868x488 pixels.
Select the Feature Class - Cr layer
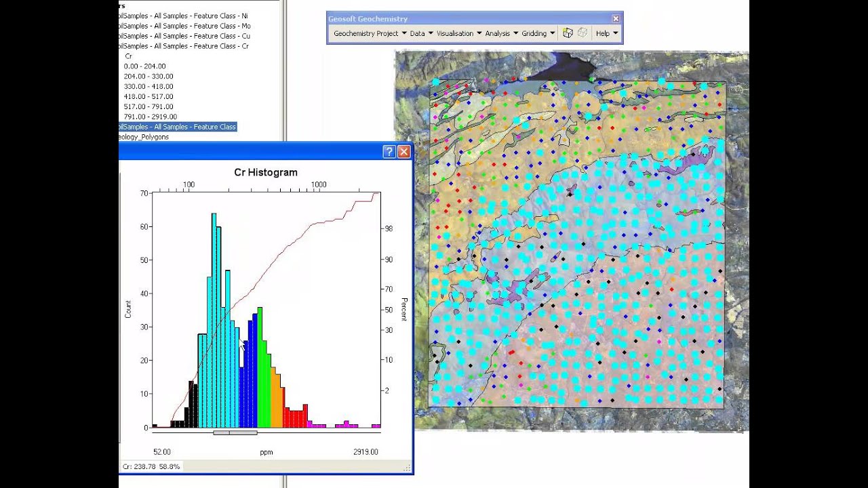(x=184, y=46)
